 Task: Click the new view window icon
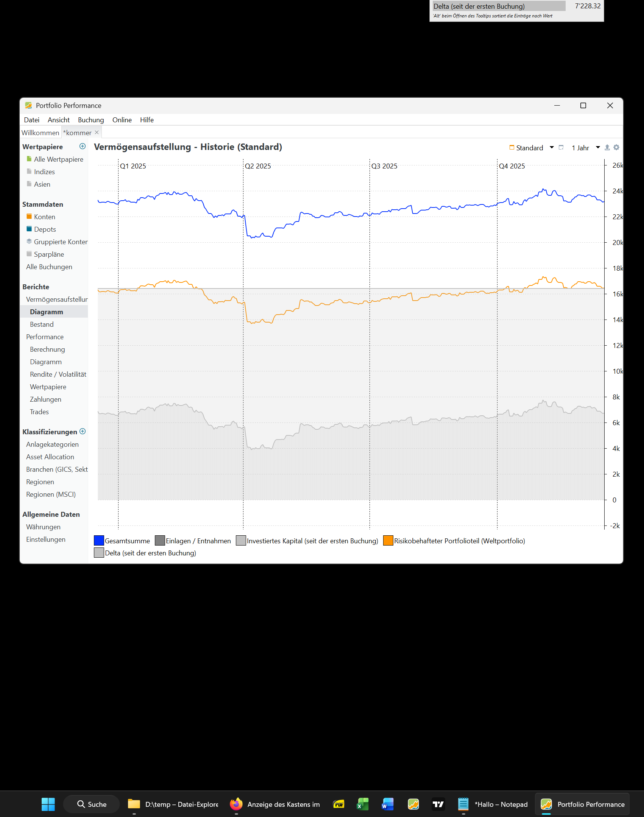point(561,148)
